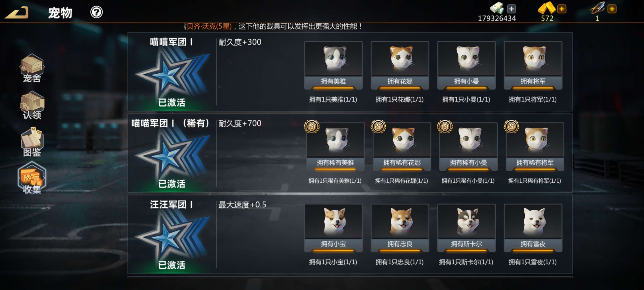Viewport: 644px width, 290px height.
Task: Select the 拥有小宝 dog card
Action: (333, 228)
